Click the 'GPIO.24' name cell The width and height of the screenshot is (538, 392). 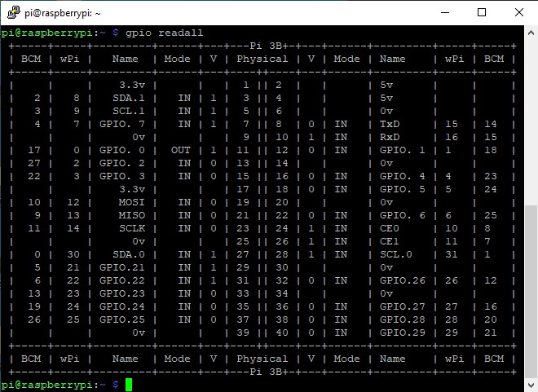pos(122,306)
